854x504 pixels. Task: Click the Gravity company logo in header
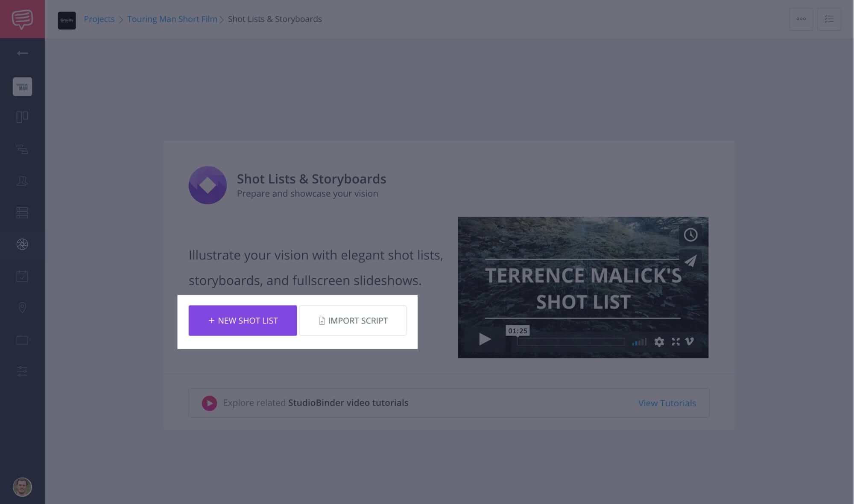tap(67, 20)
